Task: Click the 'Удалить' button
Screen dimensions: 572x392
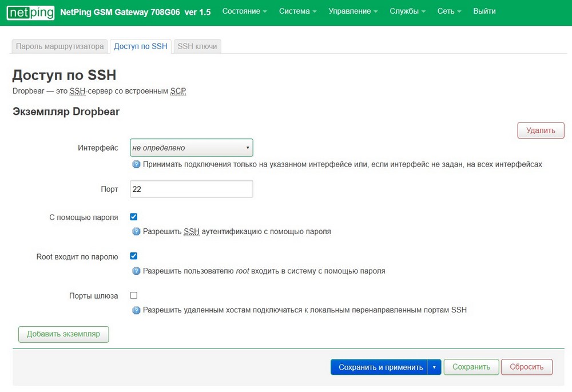Action: point(541,130)
